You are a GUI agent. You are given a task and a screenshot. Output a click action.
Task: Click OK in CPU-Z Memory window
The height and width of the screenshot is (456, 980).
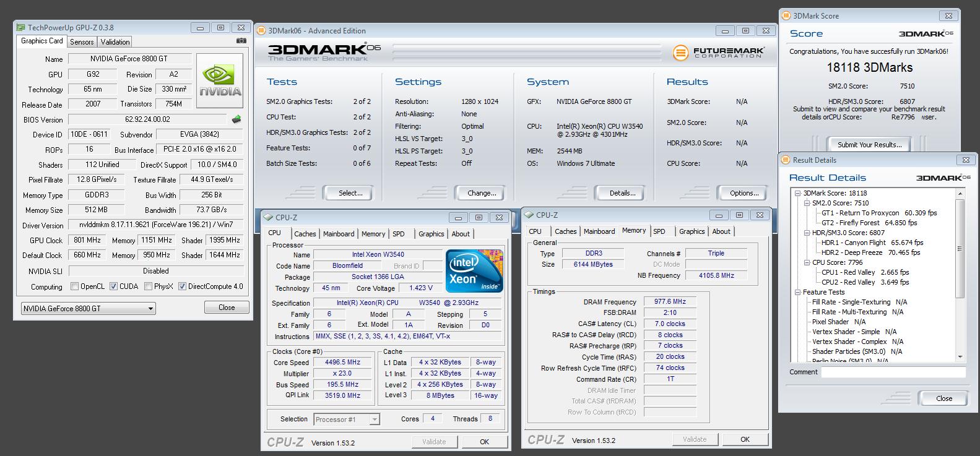745,439
